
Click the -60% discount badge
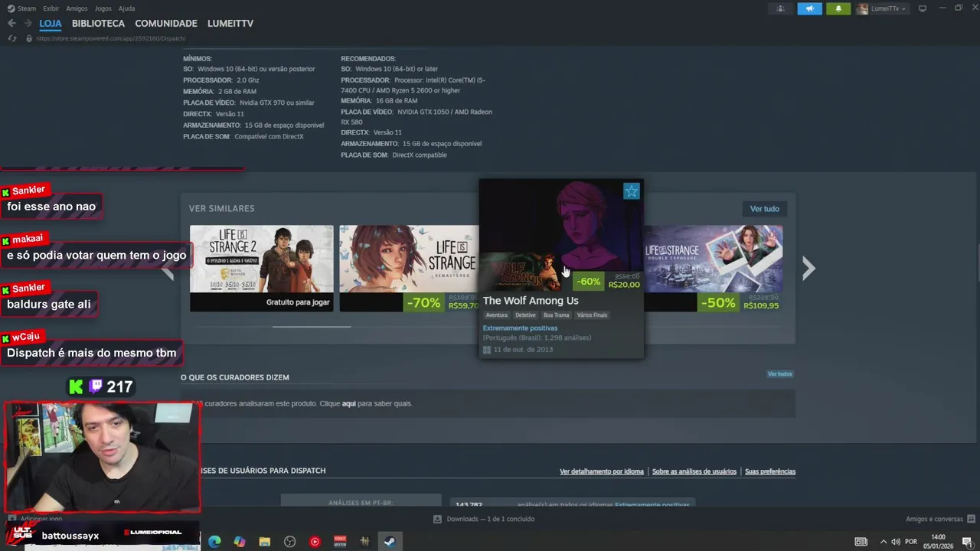click(588, 282)
